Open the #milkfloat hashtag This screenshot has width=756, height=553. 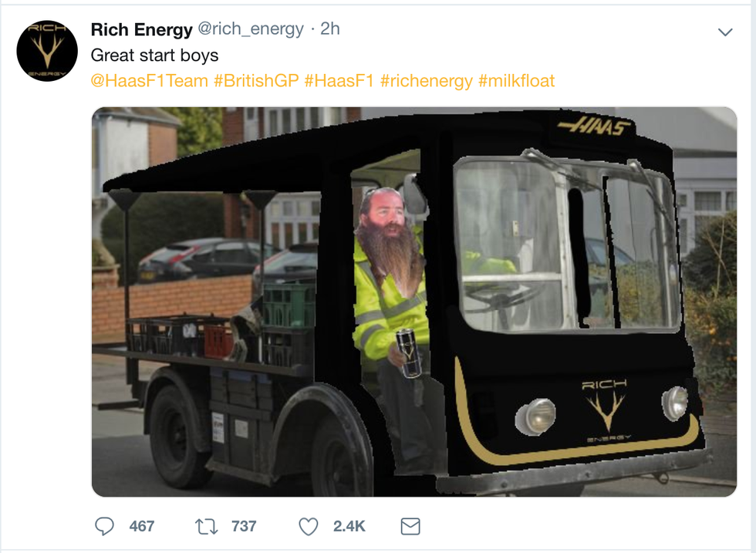pos(516,80)
